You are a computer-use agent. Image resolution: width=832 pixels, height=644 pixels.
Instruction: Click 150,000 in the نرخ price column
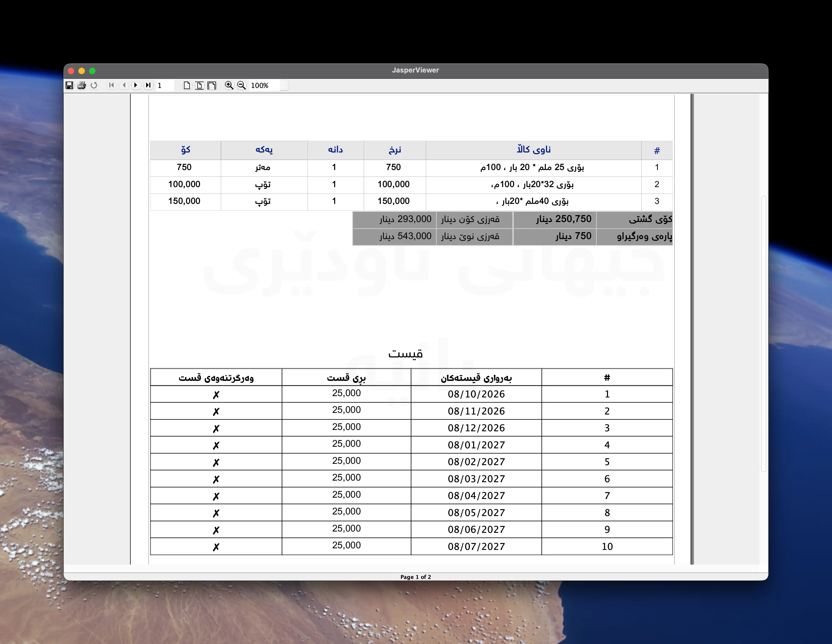point(394,201)
